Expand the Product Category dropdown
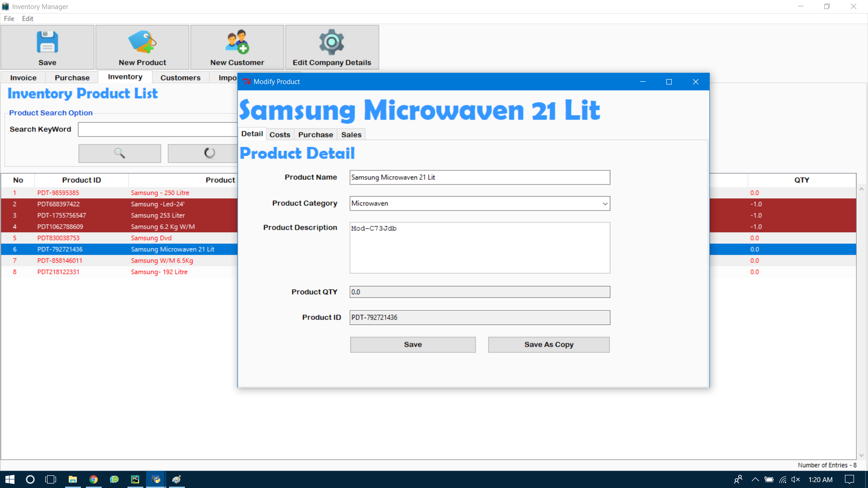Screen dimensions: 868x488 [x=604, y=204]
